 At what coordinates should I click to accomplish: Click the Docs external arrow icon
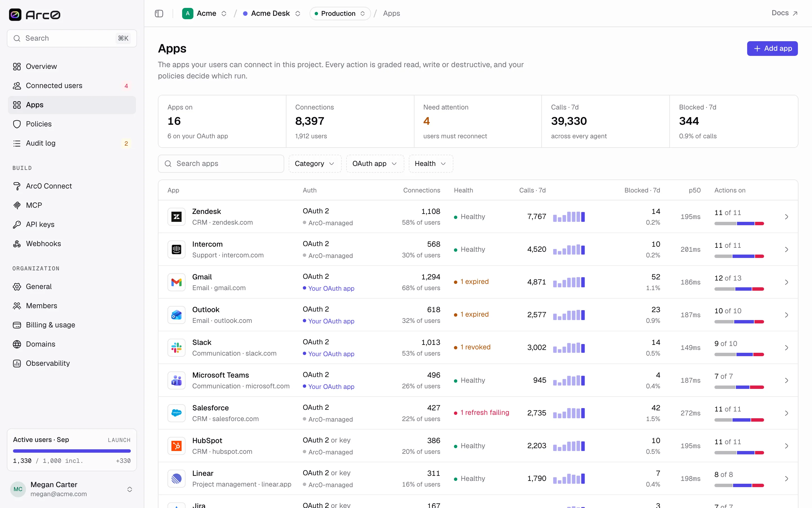tap(795, 14)
